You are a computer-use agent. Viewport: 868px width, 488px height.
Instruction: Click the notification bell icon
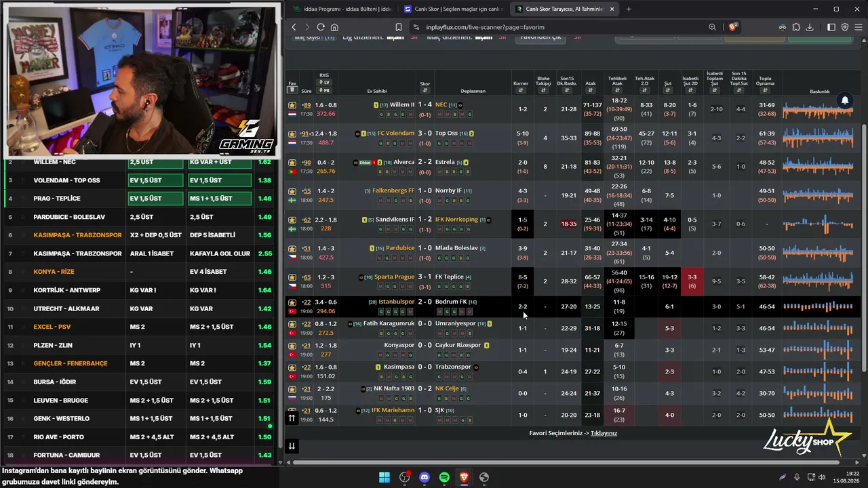845,100
